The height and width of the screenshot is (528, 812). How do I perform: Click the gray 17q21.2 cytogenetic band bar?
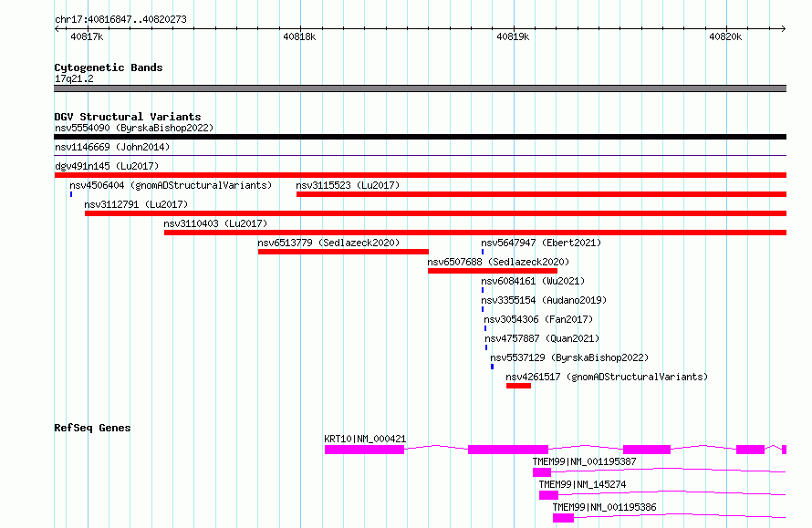420,88
